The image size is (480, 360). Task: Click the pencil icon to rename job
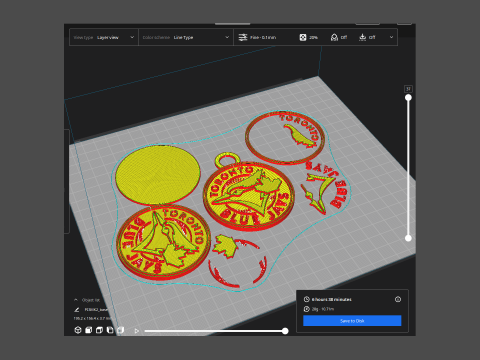pyautogui.click(x=77, y=310)
